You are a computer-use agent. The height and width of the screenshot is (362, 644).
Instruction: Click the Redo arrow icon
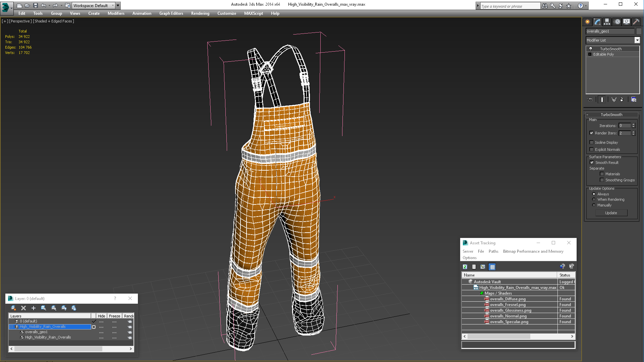tap(55, 5)
